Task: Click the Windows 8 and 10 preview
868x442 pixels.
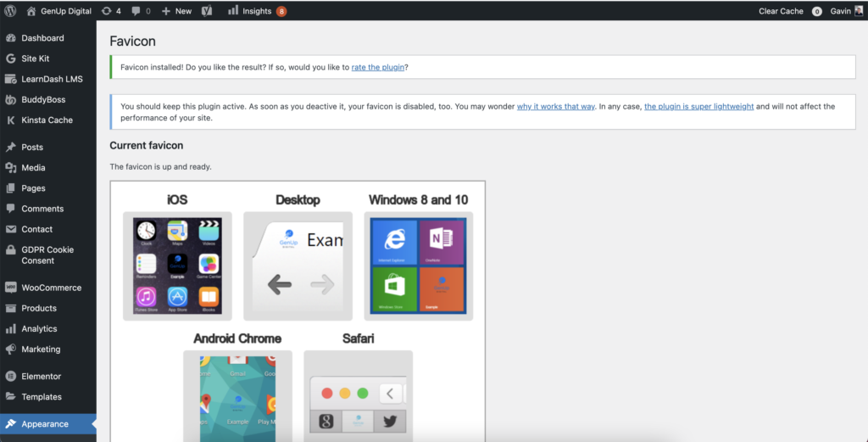Action: 419,266
